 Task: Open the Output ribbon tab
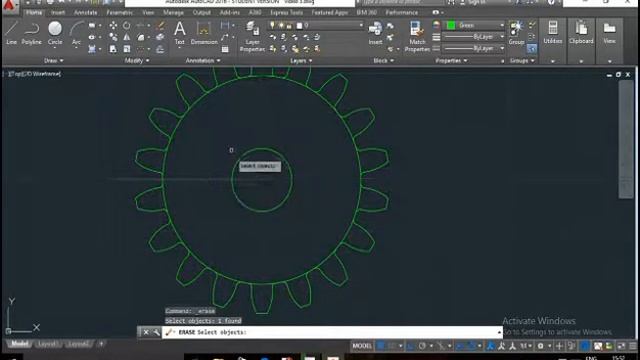click(201, 12)
